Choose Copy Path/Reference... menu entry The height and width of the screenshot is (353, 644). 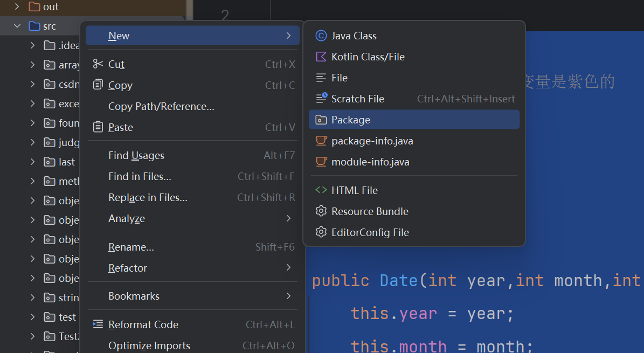(x=192, y=106)
